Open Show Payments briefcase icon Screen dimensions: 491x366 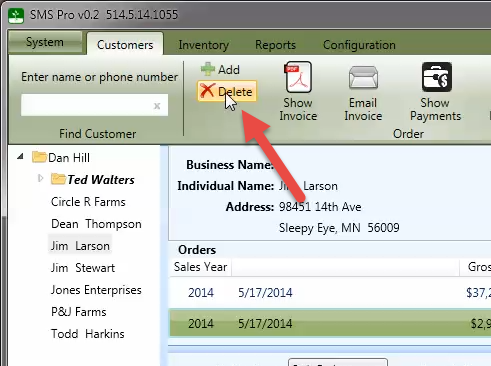tap(437, 77)
